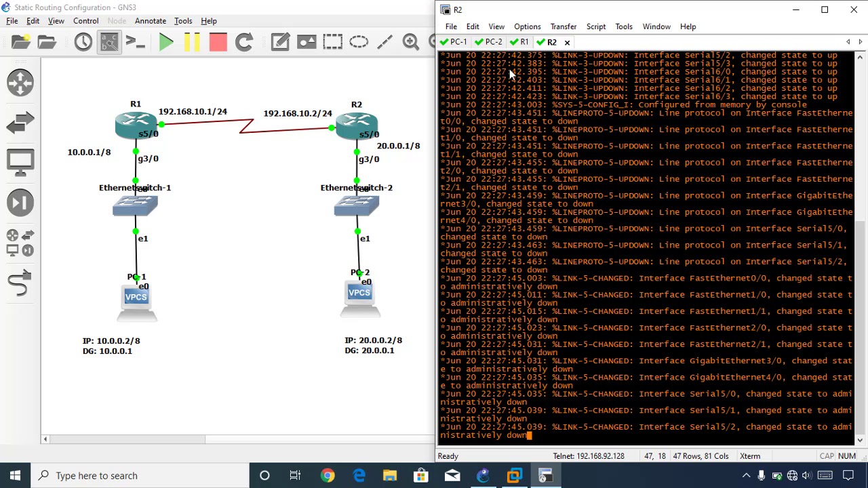Click the Zoom in magnifier icon
Viewport: 868px width, 488px height.
(410, 42)
